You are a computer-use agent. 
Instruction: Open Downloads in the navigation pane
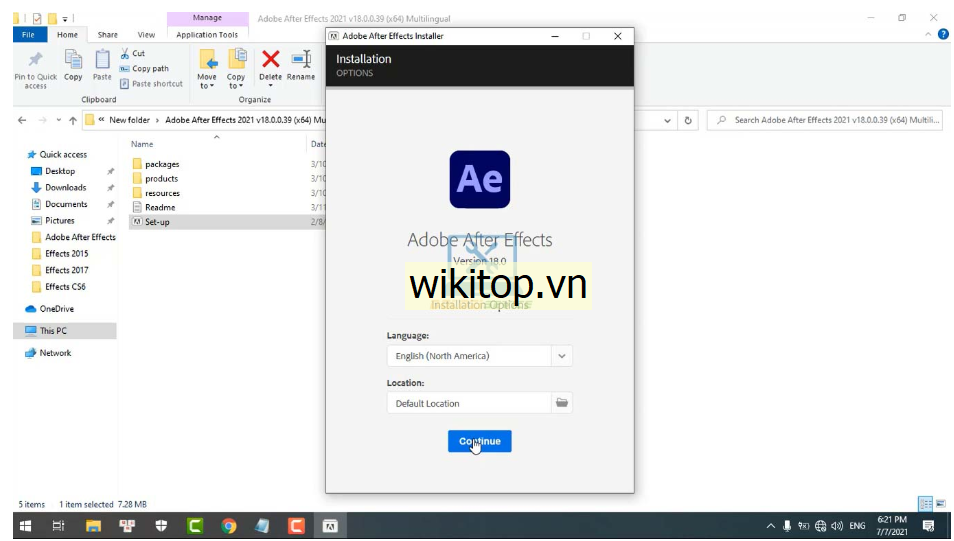65,187
